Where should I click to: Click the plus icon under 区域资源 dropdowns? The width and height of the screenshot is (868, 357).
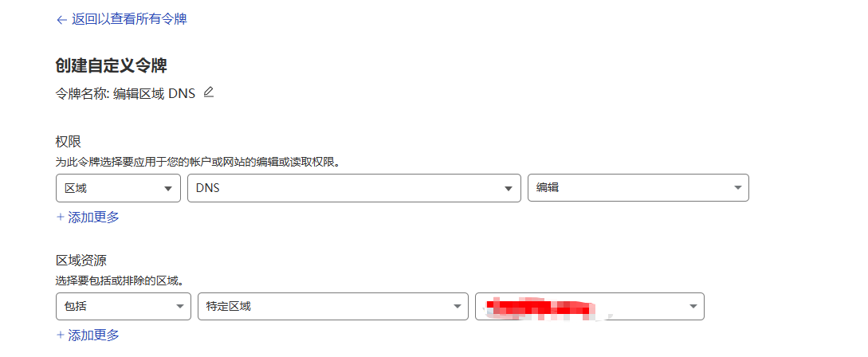click(x=61, y=335)
